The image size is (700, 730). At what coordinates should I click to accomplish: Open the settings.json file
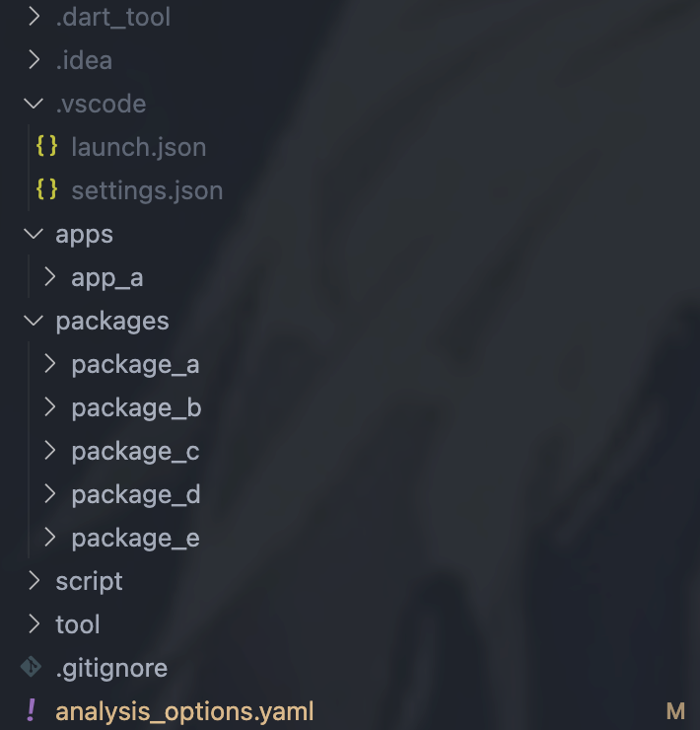(147, 190)
